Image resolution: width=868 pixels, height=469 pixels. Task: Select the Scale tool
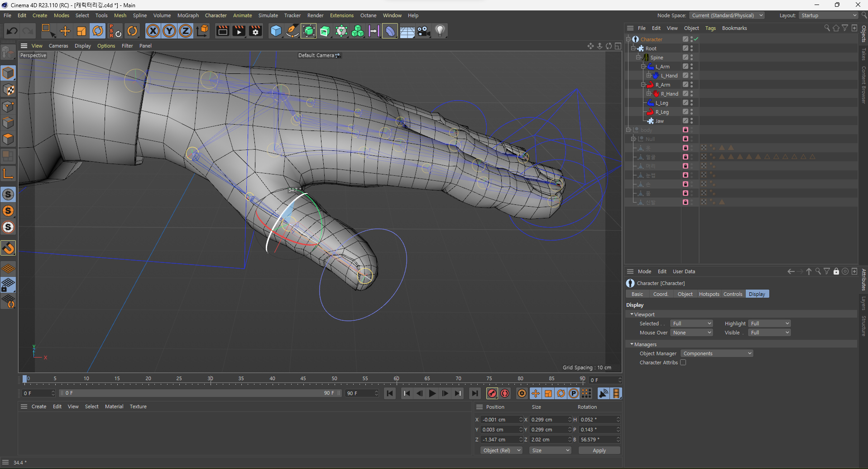(x=82, y=31)
